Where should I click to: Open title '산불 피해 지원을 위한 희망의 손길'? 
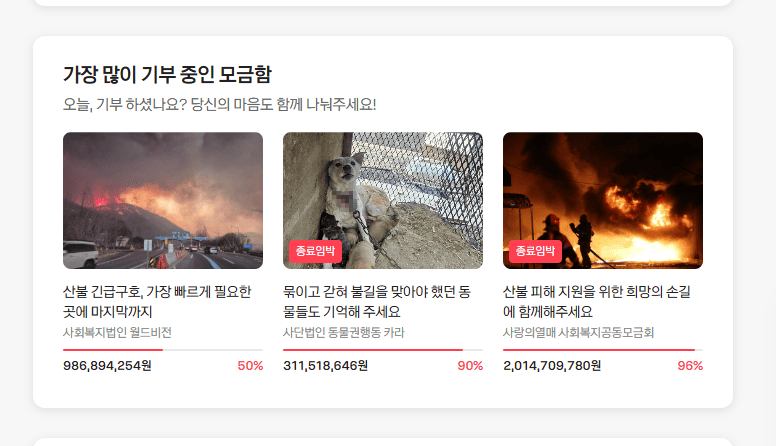[x=597, y=301]
